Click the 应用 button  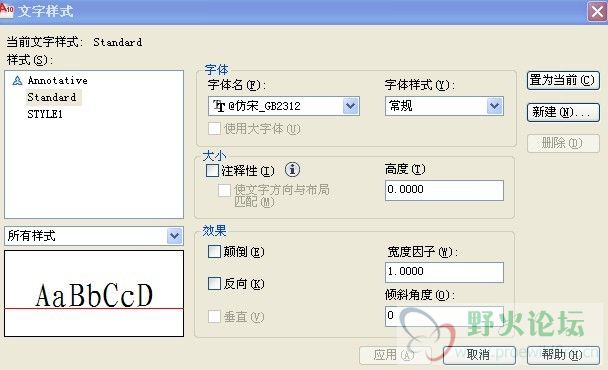coord(396,355)
